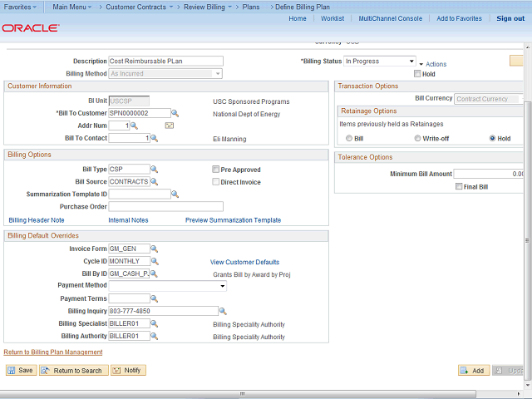Click the vertical page scrollbar
The image size is (532, 399).
[x=527, y=208]
